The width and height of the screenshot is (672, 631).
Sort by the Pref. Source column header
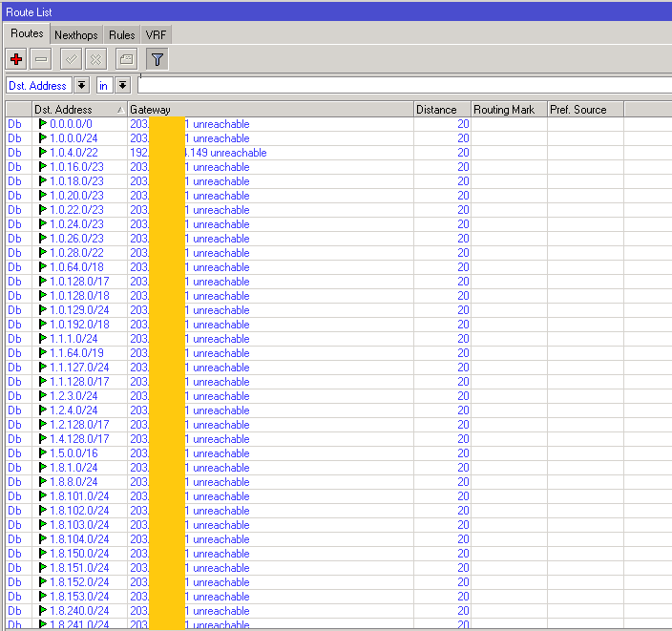click(x=585, y=110)
